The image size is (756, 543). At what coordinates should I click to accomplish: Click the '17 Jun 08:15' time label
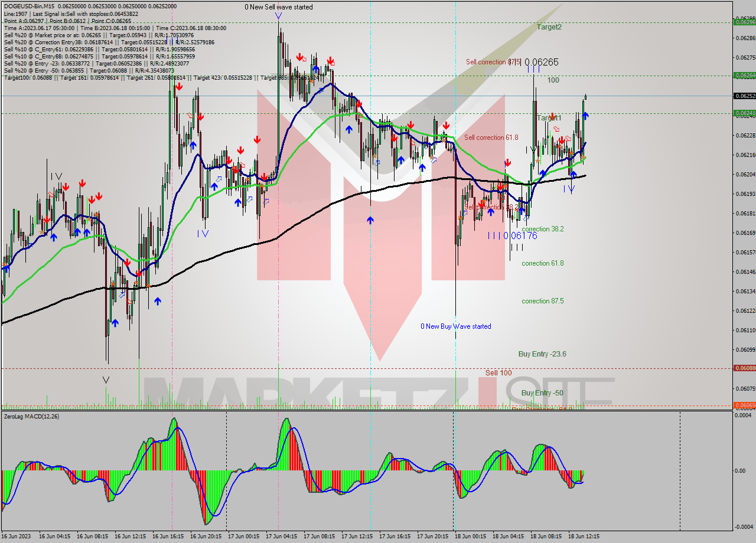[x=320, y=537]
